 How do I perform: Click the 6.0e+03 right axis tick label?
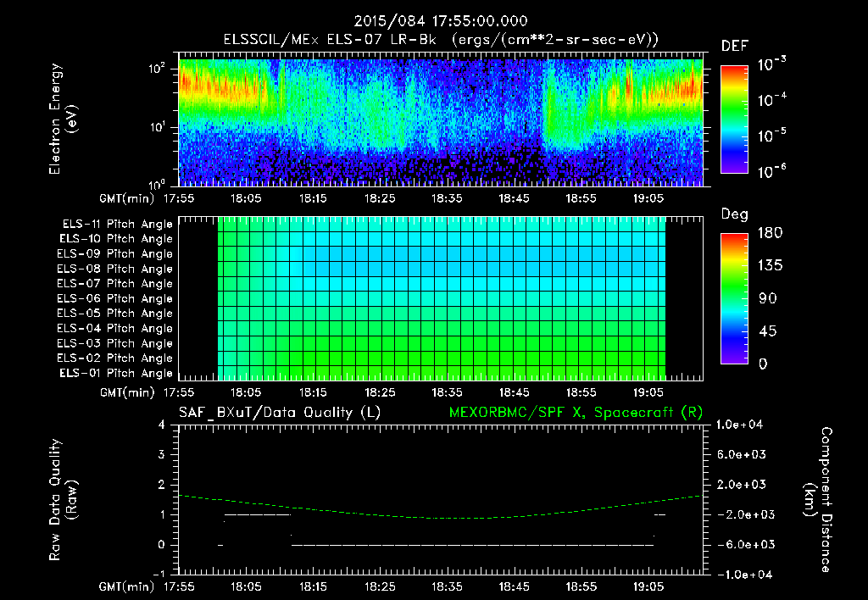coord(742,455)
